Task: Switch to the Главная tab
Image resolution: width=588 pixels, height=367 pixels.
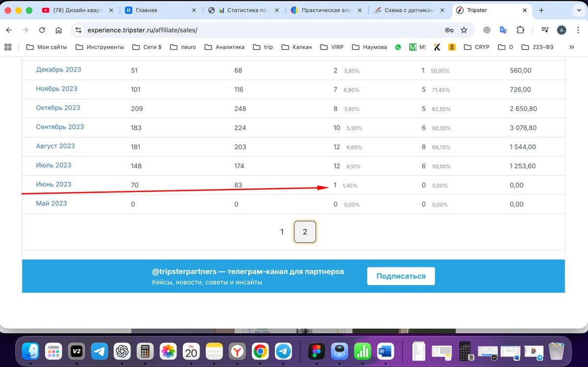Action: 161,10
